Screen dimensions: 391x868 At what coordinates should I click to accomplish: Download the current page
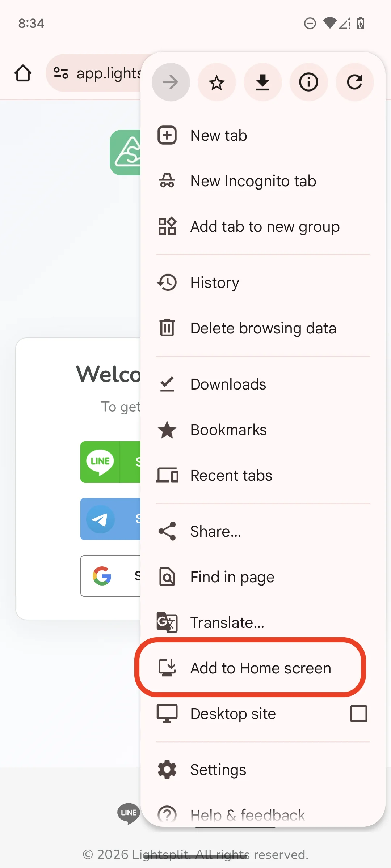(x=263, y=82)
